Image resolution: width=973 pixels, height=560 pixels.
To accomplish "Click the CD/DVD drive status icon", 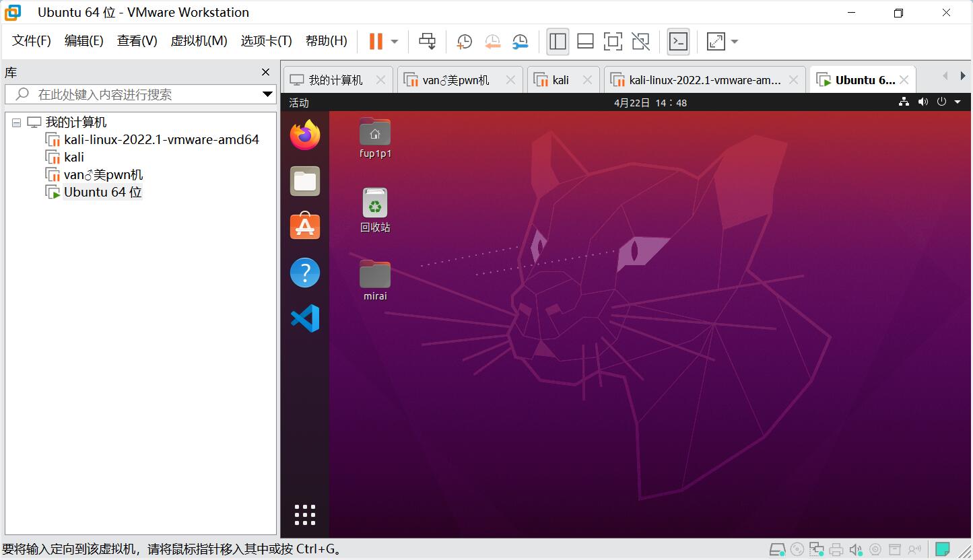I will [x=797, y=550].
